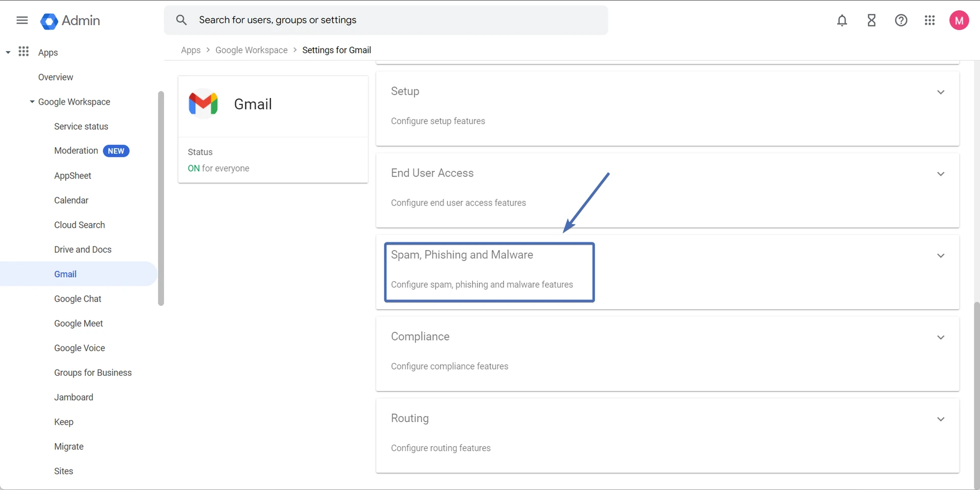Open the main hamburger menu
This screenshot has height=490, width=980.
point(22,20)
